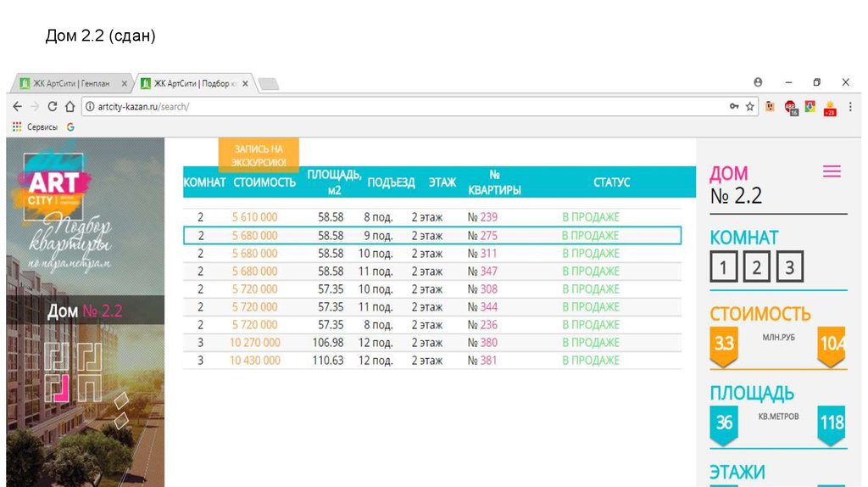
Task: Click the browser back arrow
Action: (17, 107)
